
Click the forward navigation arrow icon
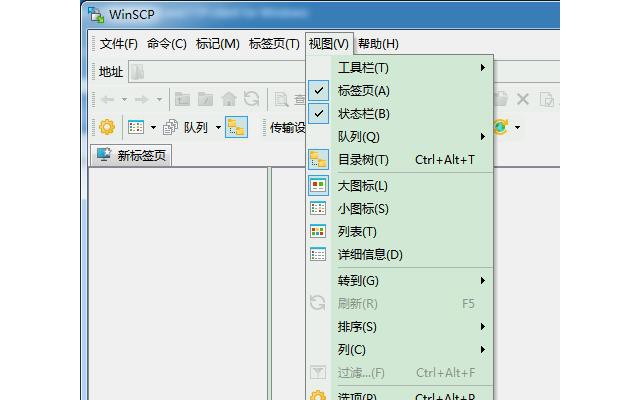142,99
